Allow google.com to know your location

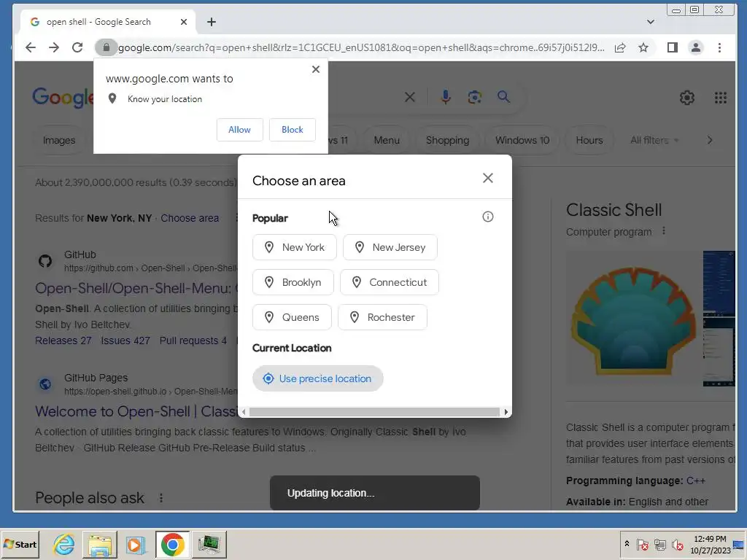tap(239, 130)
